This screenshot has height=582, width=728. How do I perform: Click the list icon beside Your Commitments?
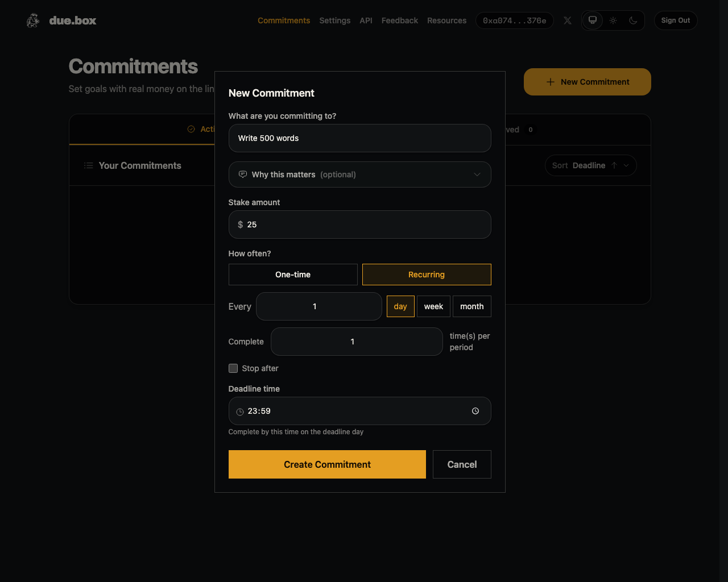click(x=88, y=165)
